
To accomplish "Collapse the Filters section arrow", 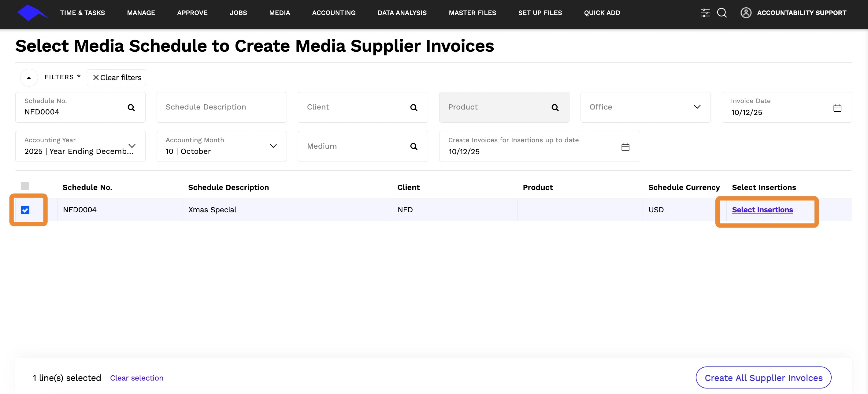I will coord(29,77).
